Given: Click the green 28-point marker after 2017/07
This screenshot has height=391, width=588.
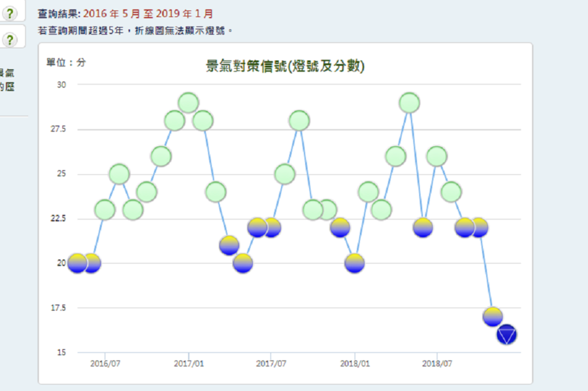Looking at the screenshot, I should tap(299, 121).
